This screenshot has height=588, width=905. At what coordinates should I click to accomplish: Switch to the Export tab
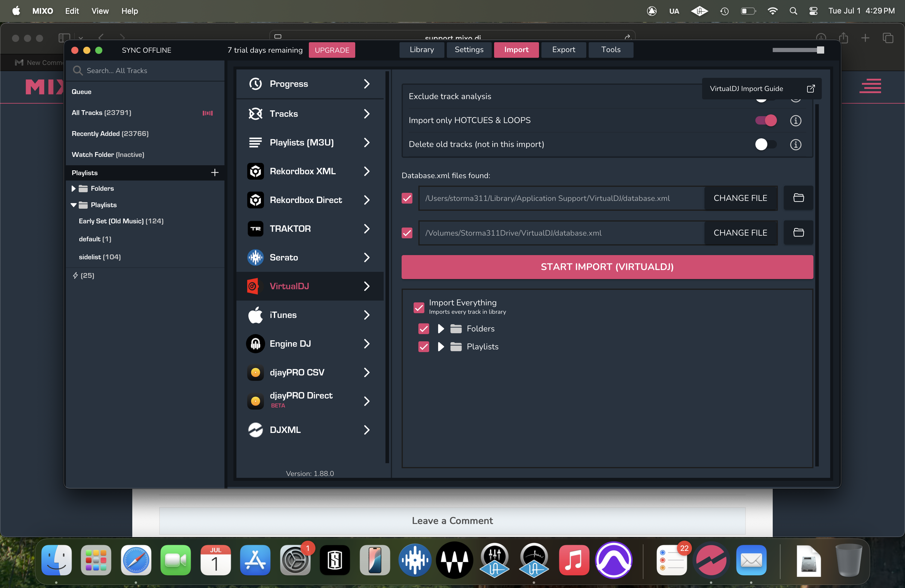coord(563,50)
